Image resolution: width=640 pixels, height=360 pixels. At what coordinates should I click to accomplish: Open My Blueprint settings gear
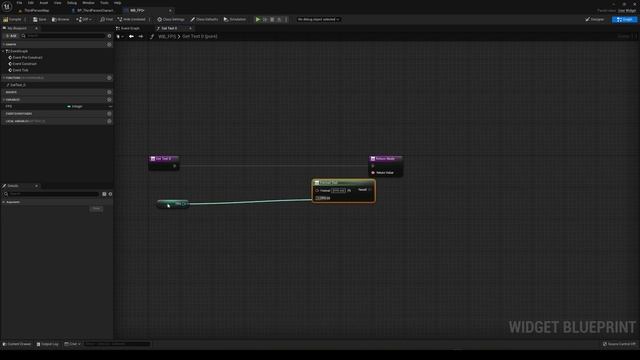pyautogui.click(x=109, y=36)
